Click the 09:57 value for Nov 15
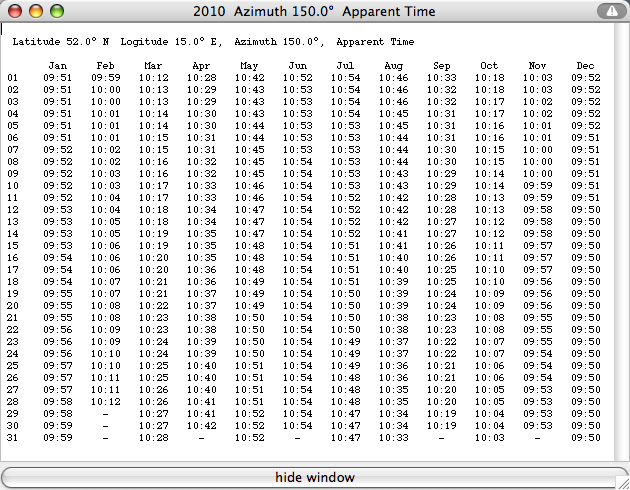Image resolution: width=630 pixels, height=490 pixels. pos(538,245)
